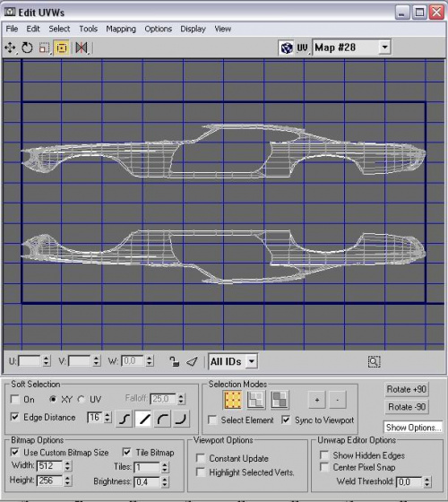Screen dimensions: 448x502
Task: Click the lock selection icon
Action: [174, 361]
